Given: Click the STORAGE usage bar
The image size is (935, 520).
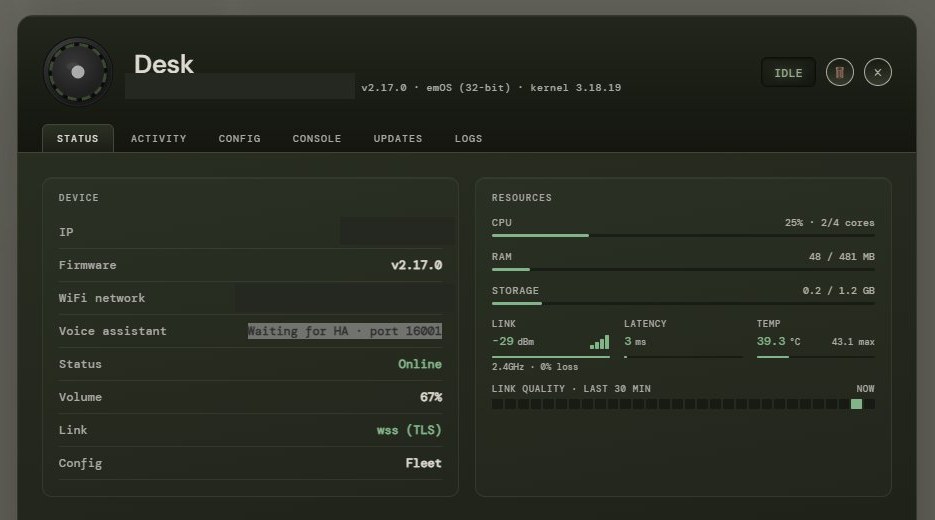Looking at the screenshot, I should (683, 304).
